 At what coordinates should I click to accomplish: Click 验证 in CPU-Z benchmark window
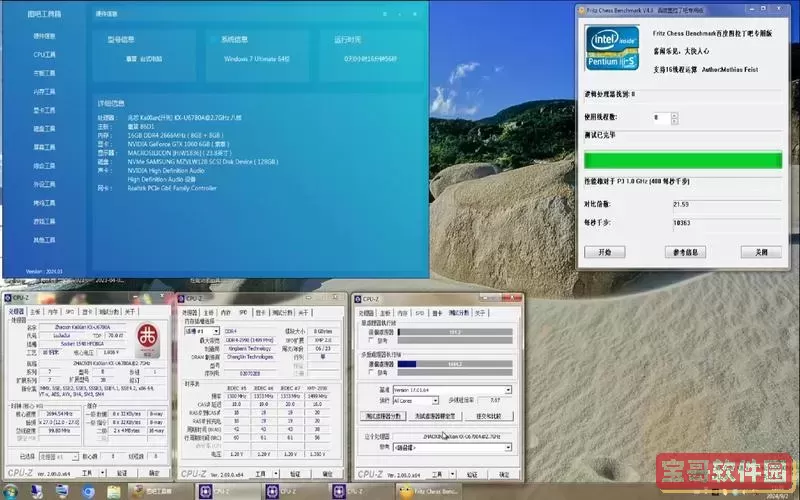(x=472, y=474)
